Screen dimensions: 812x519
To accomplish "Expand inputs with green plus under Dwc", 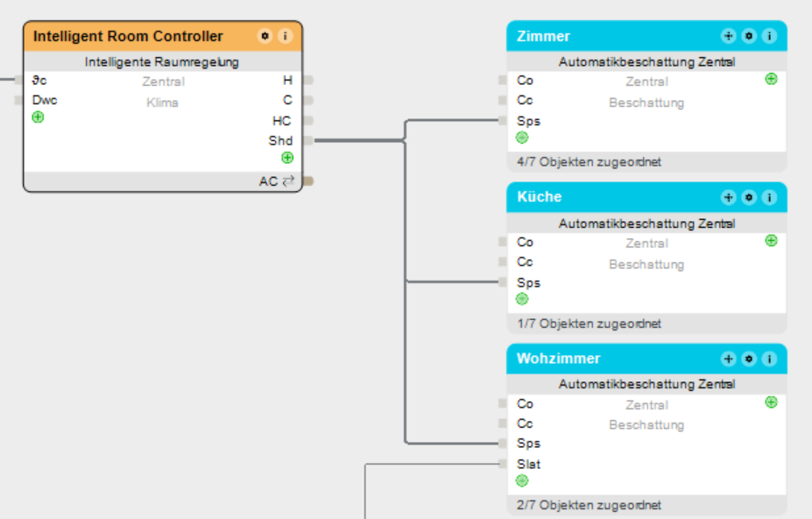I will pyautogui.click(x=38, y=117).
